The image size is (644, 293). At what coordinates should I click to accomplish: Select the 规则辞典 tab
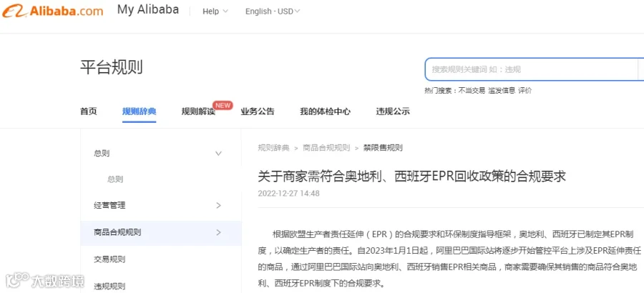tap(140, 111)
